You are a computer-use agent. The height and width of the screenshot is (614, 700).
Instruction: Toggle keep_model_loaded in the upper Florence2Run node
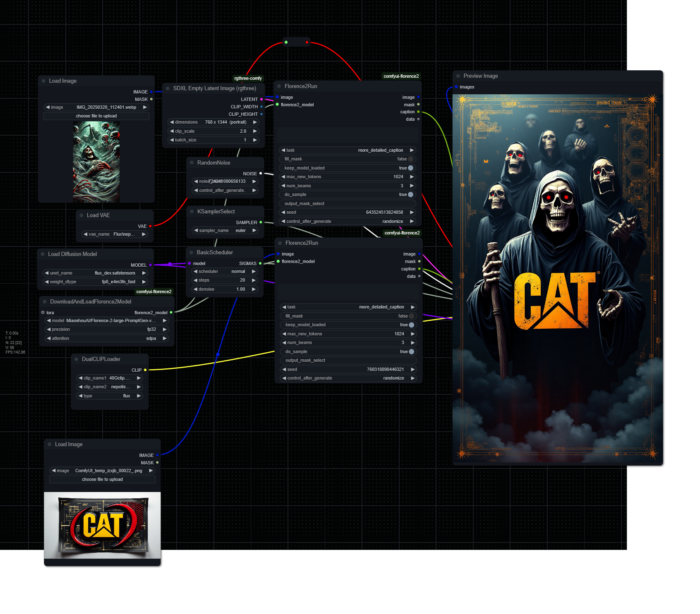[x=348, y=168]
